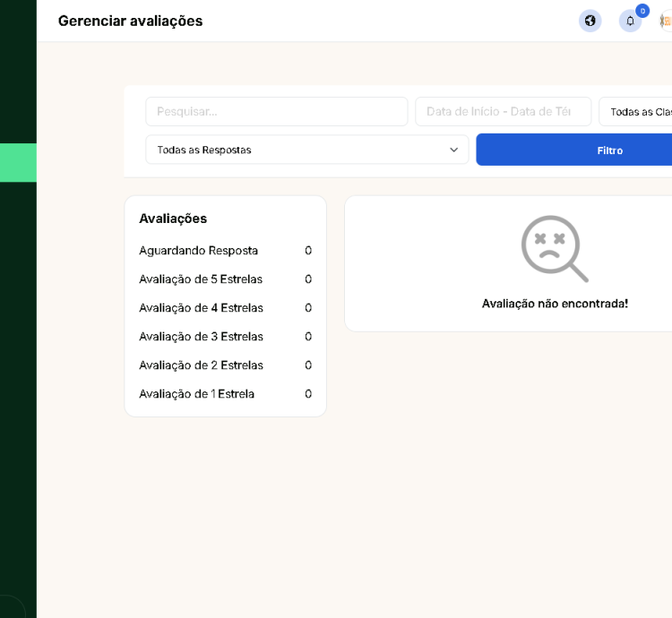The width and height of the screenshot is (672, 618).
Task: Expand the Todas as Respostas chevron arrow
Action: [453, 150]
